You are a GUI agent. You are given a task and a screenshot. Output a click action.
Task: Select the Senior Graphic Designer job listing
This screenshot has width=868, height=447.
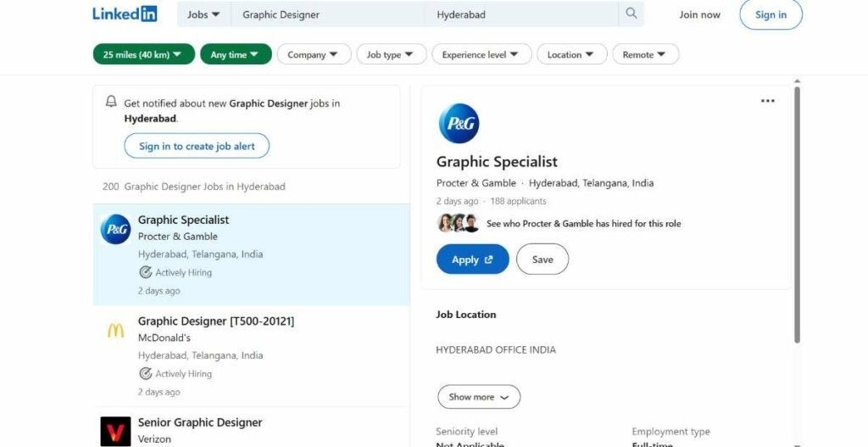[x=200, y=422]
